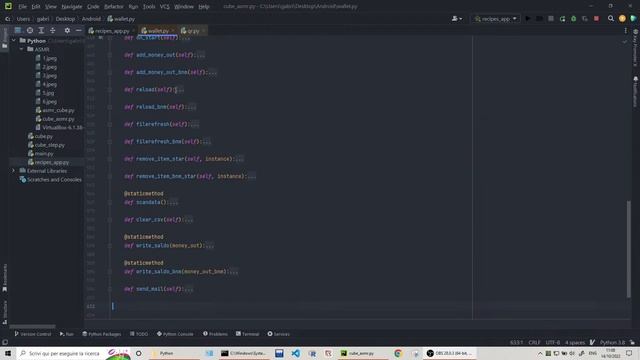Image resolution: width=640 pixels, height=360 pixels.
Task: Unfold clear_csv method in gutter
Action: pos(110,220)
